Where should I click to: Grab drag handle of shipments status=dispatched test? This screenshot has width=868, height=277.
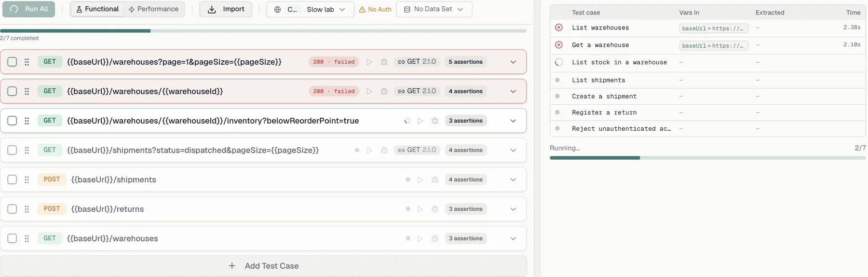[x=27, y=150]
